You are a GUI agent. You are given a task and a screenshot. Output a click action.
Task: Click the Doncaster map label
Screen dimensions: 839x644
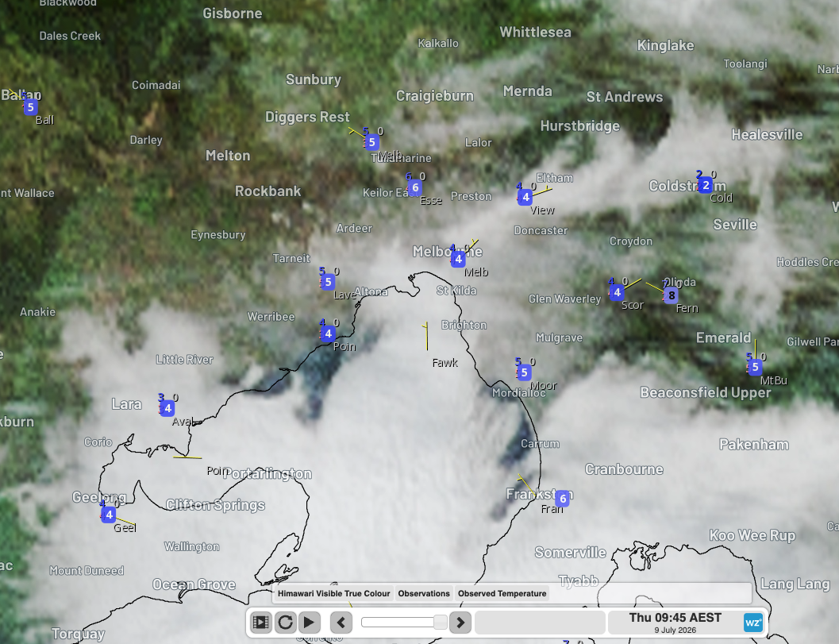(x=541, y=231)
